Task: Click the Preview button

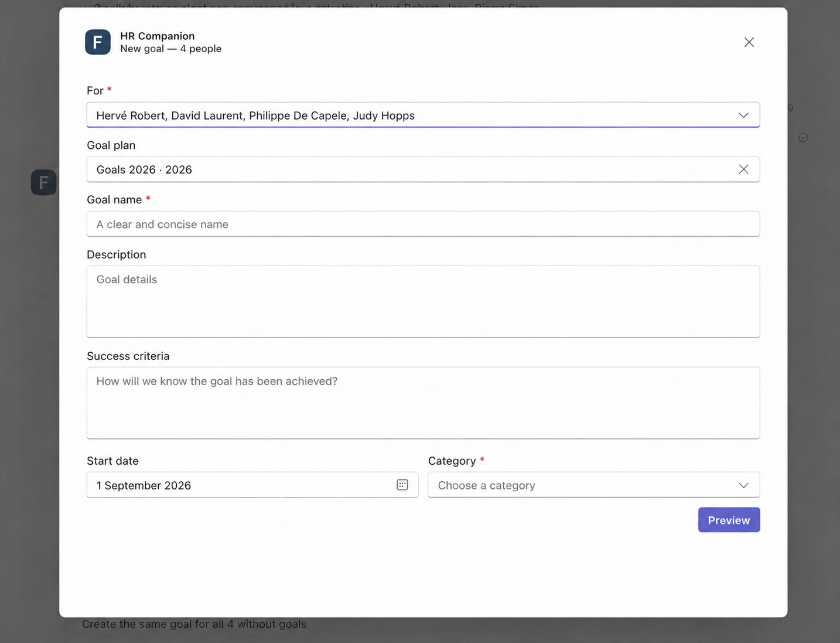Action: click(729, 520)
